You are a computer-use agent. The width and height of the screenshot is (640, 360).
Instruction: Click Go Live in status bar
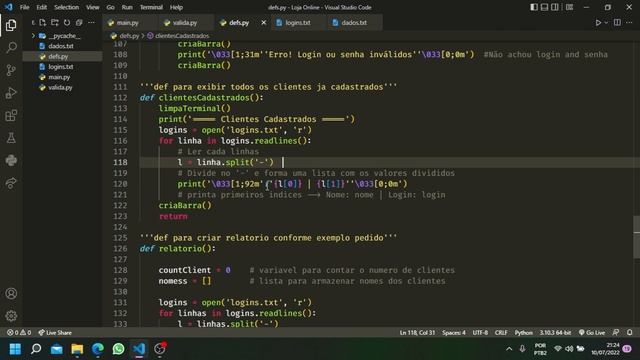click(x=592, y=333)
